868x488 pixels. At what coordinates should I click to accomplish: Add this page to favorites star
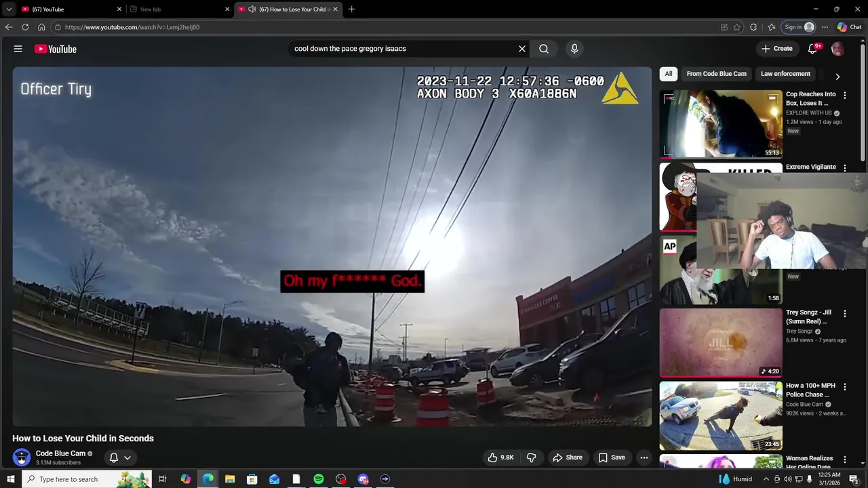(737, 27)
